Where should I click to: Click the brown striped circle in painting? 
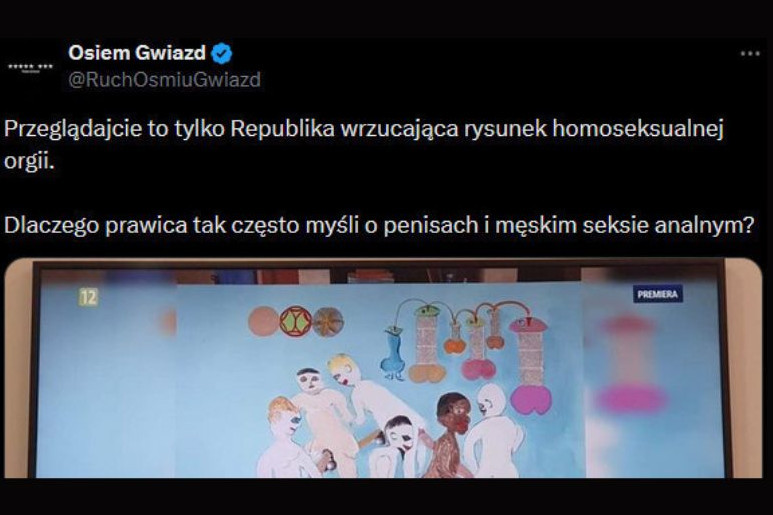[328, 322]
